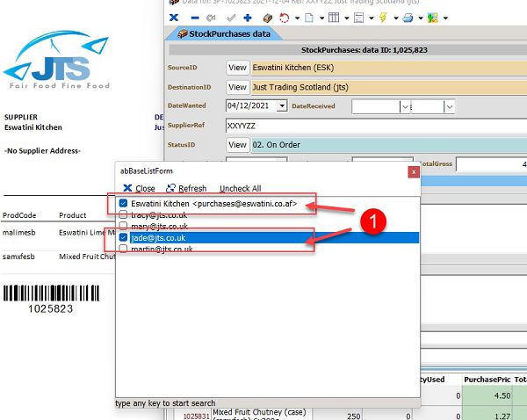
Task: Open dropdown arrow beside lightning bolt icon
Action: (x=396, y=18)
